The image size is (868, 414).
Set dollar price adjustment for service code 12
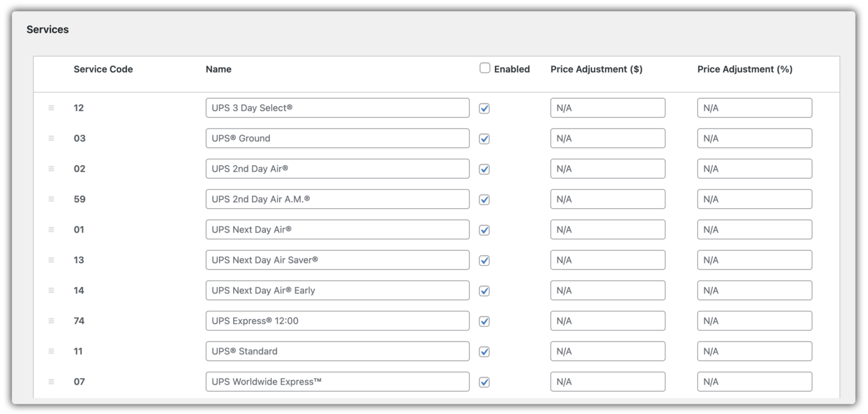tap(608, 108)
